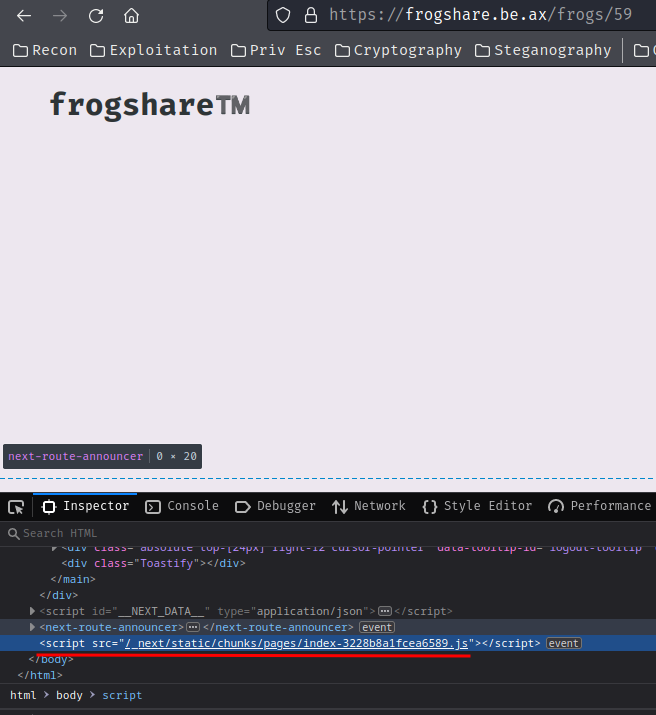The width and height of the screenshot is (656, 715).
Task: Click the Debugger tab icon
Action: pos(243,507)
